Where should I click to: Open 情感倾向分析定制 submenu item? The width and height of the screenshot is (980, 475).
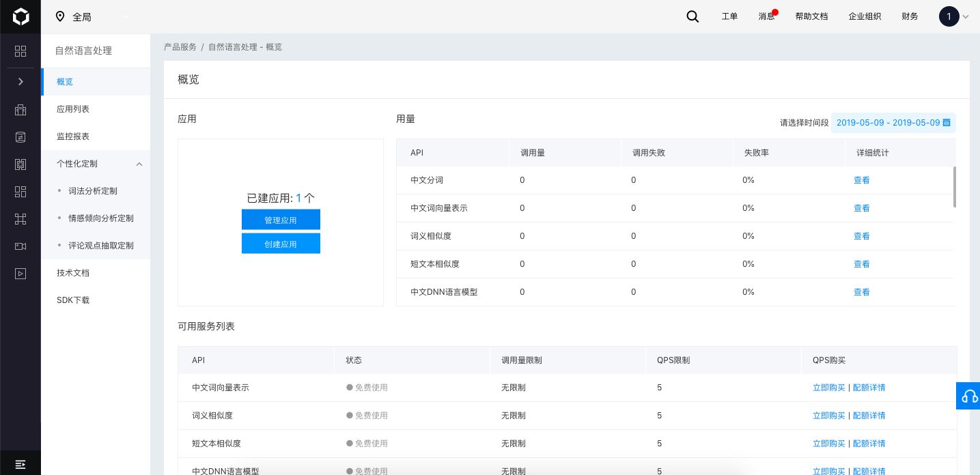tap(101, 218)
